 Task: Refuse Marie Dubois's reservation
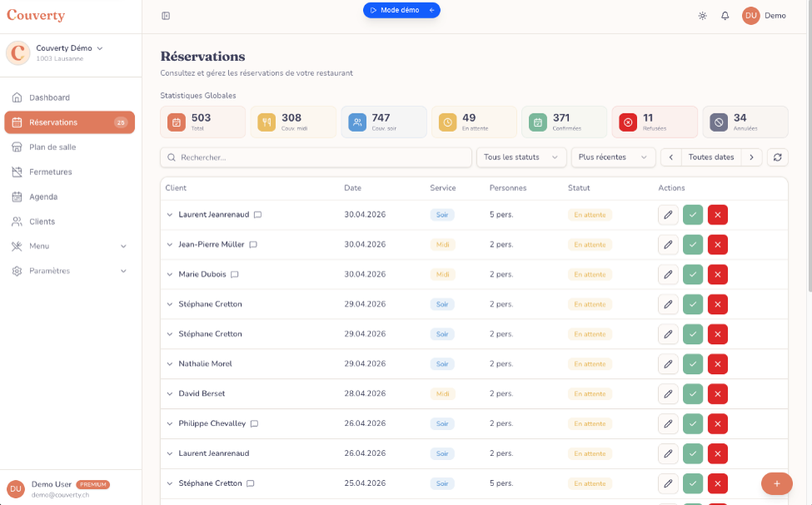click(x=718, y=274)
